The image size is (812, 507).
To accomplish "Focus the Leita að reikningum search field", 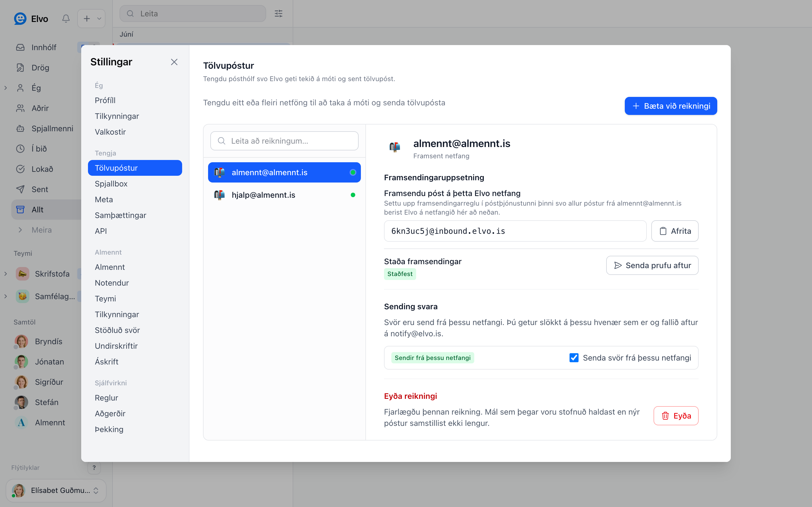I will [x=284, y=141].
